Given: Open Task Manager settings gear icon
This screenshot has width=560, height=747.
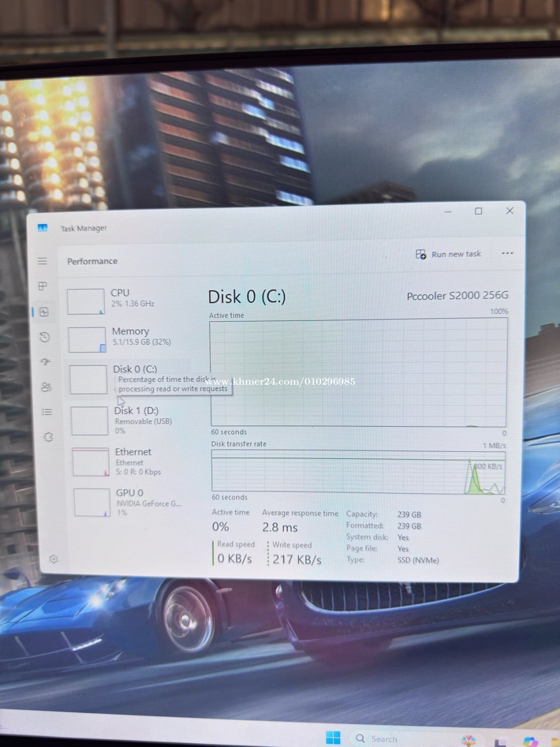Looking at the screenshot, I should point(53,559).
